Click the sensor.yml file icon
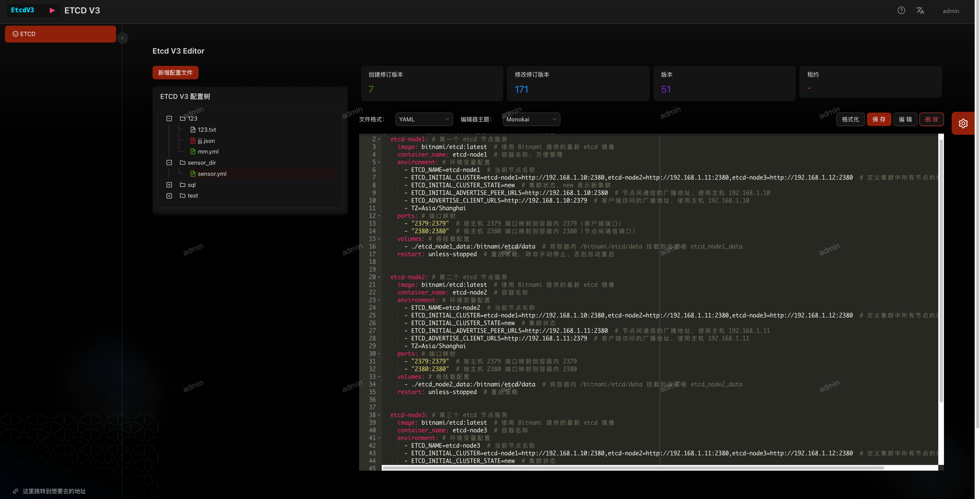The height and width of the screenshot is (499, 980). [x=193, y=174]
